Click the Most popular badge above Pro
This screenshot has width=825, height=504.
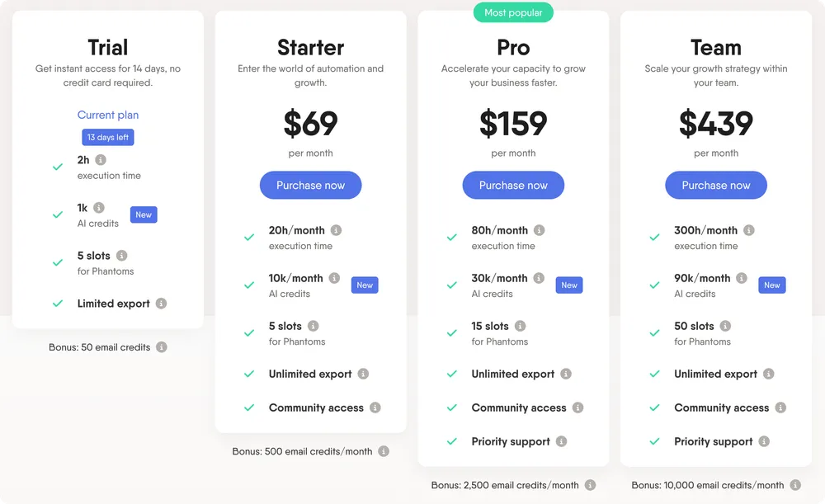pyautogui.click(x=513, y=12)
